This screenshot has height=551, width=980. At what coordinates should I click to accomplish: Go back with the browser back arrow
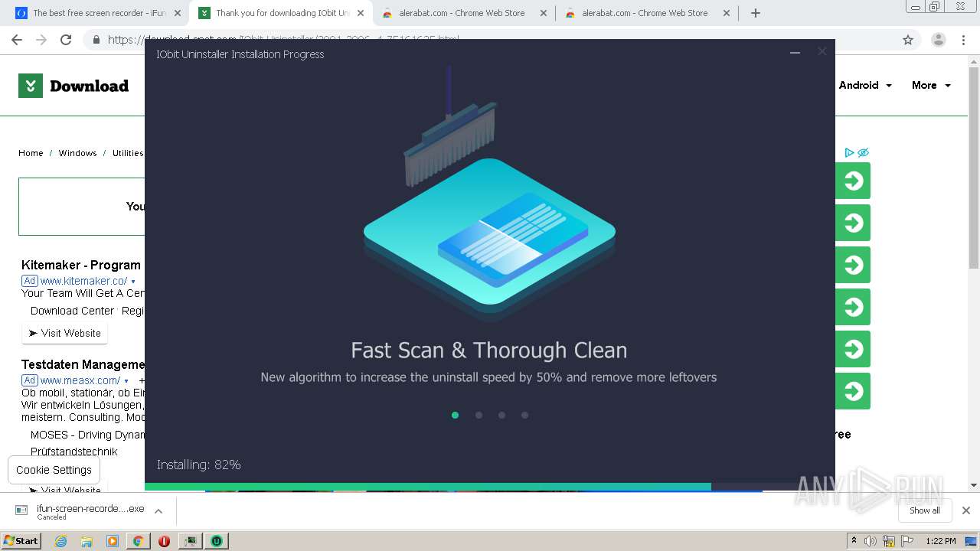click(x=17, y=40)
